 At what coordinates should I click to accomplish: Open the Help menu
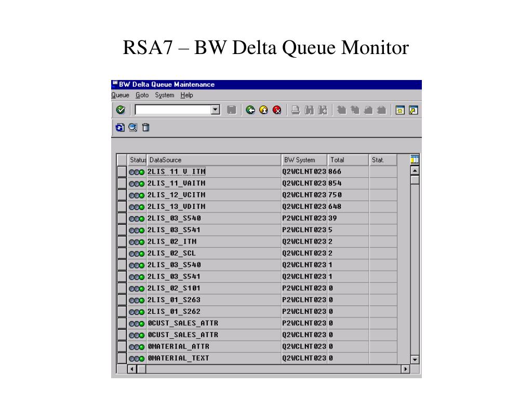(187, 96)
